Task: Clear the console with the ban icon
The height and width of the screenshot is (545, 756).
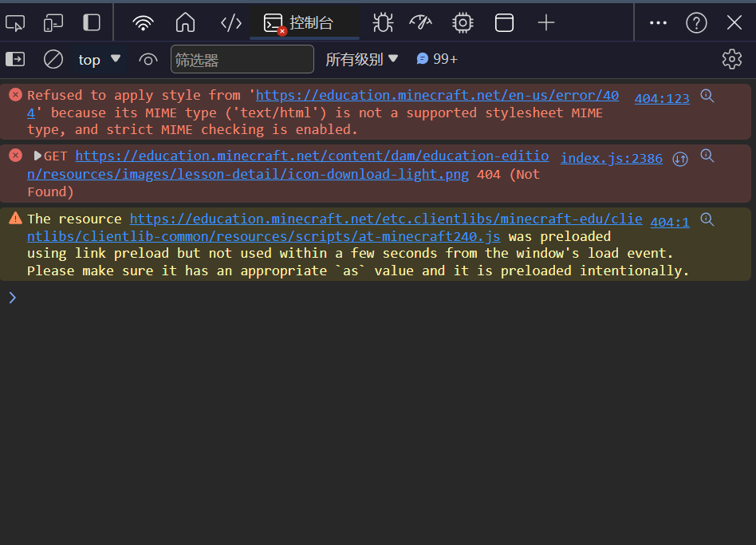Action: (53, 59)
